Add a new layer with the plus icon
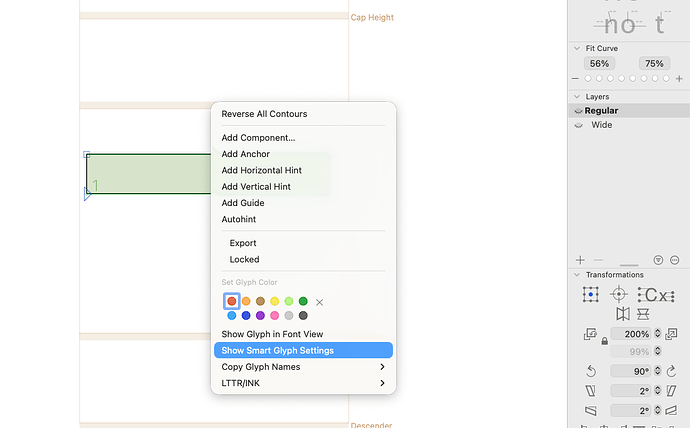This screenshot has height=428, width=690. pos(580,260)
